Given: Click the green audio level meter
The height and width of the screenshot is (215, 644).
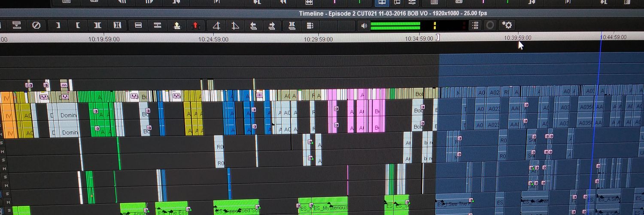Looking at the screenshot, I should [x=395, y=26].
